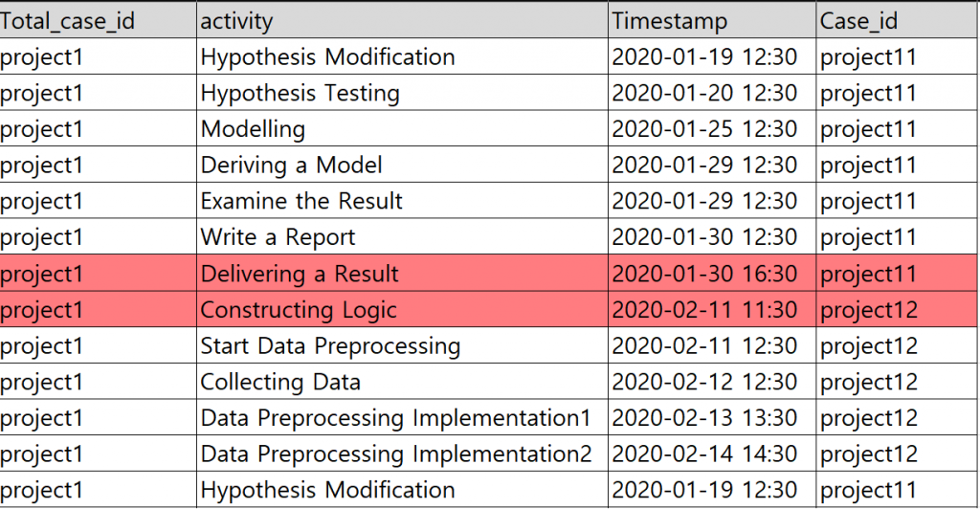
Task: Click the 2020-02-12 12:30 timestamp cell
Action: pos(703,382)
